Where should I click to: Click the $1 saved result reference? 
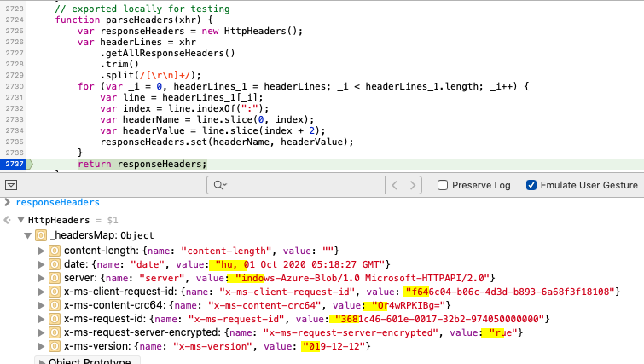113,221
